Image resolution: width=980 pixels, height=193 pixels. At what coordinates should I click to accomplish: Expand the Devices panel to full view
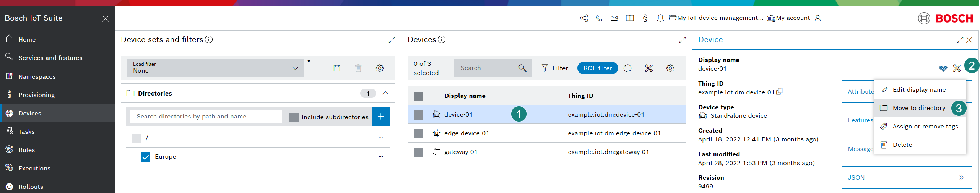click(x=683, y=40)
